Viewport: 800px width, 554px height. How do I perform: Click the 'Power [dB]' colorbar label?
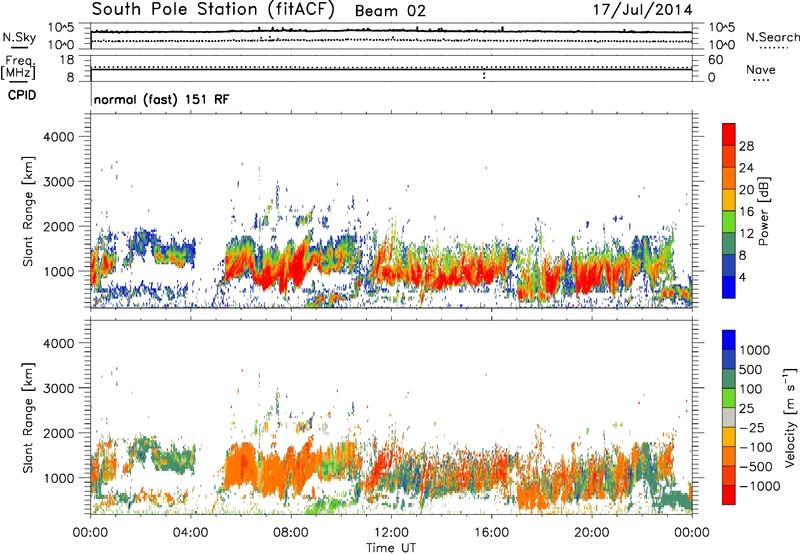[763, 211]
